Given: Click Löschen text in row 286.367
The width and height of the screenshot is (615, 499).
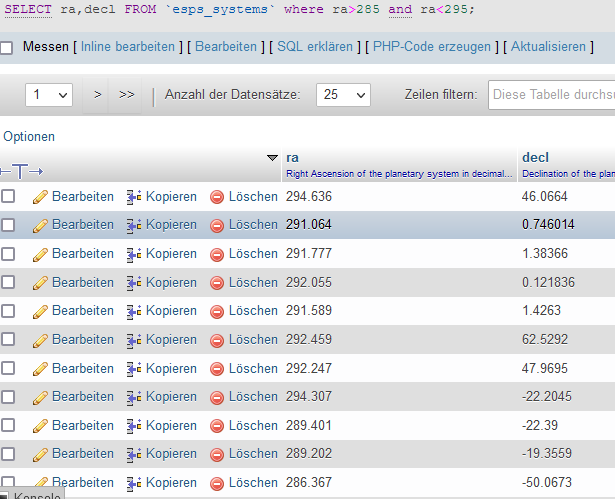Looking at the screenshot, I should [253, 483].
